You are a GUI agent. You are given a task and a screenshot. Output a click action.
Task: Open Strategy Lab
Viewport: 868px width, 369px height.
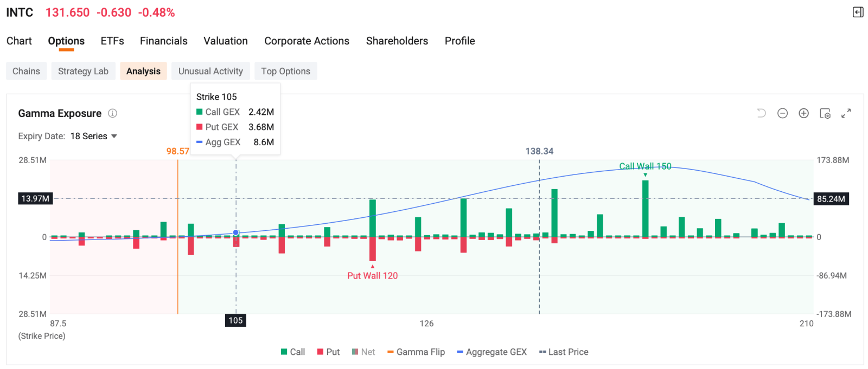click(x=83, y=71)
